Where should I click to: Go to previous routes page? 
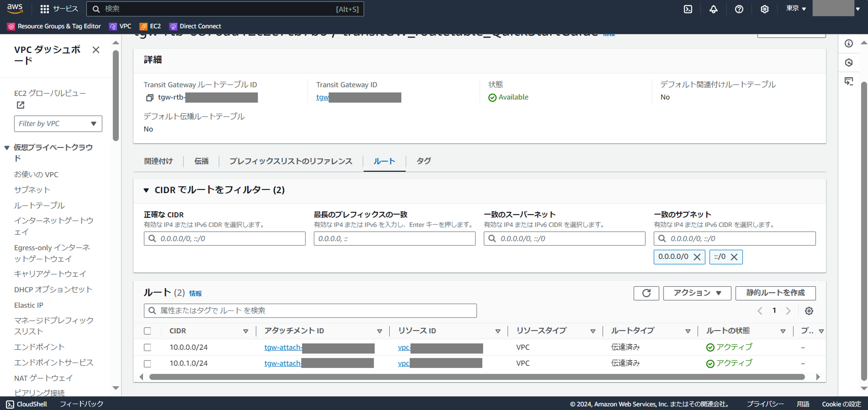[x=760, y=311]
